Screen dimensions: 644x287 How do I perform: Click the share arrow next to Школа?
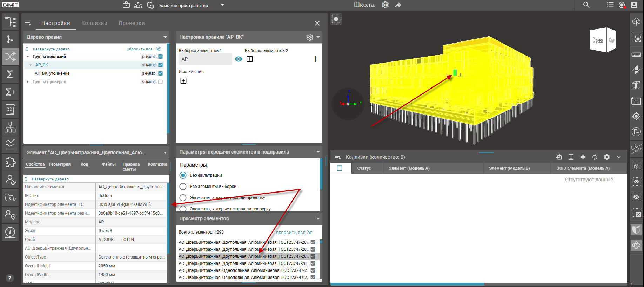point(398,5)
